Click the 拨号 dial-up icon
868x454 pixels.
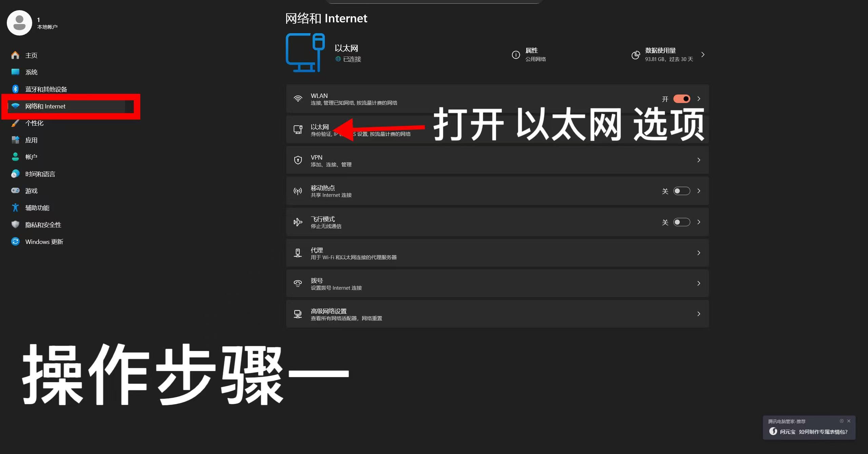297,283
